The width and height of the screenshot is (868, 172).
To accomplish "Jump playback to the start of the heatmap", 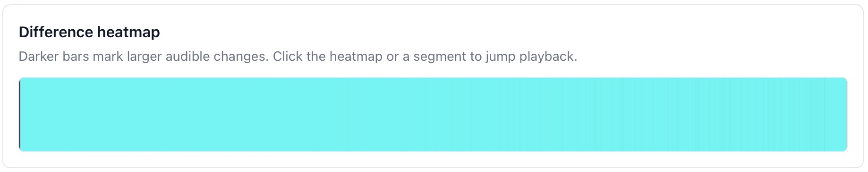I will [x=21, y=115].
